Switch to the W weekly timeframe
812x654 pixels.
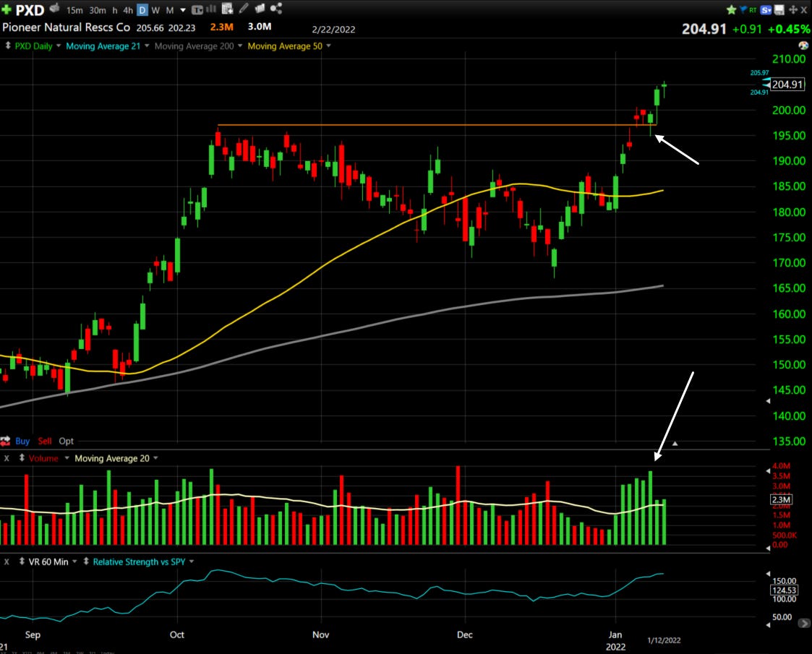tap(155, 10)
